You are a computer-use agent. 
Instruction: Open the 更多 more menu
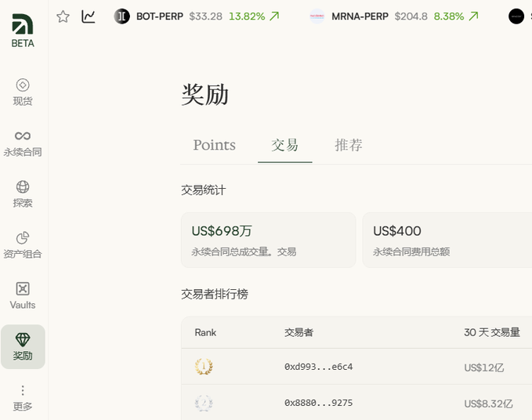click(23, 397)
